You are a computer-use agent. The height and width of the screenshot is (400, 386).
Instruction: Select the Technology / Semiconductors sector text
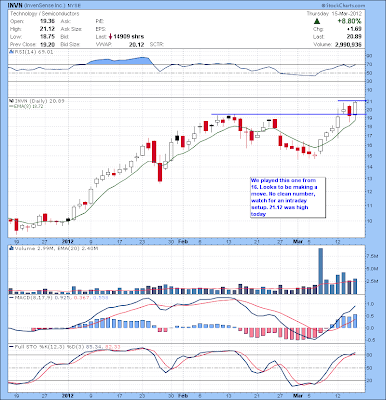[45, 14]
